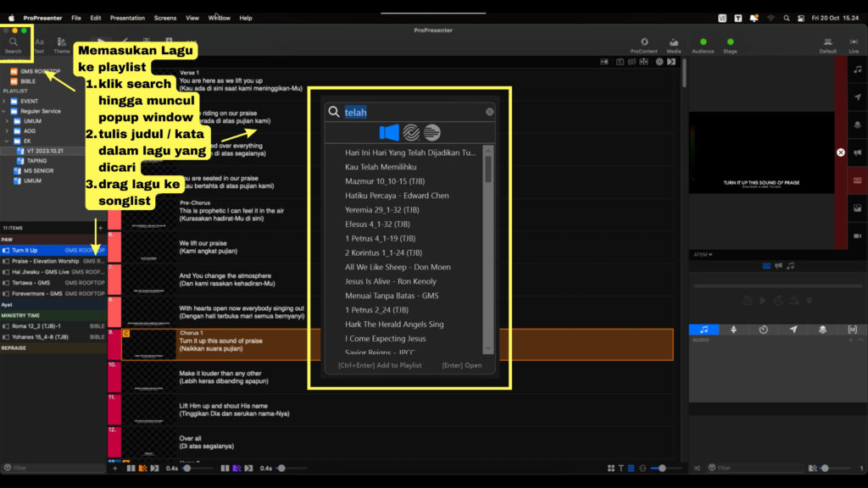The height and width of the screenshot is (488, 868).
Task: Open the Search tool in the toolbar
Action: pyautogui.click(x=14, y=45)
